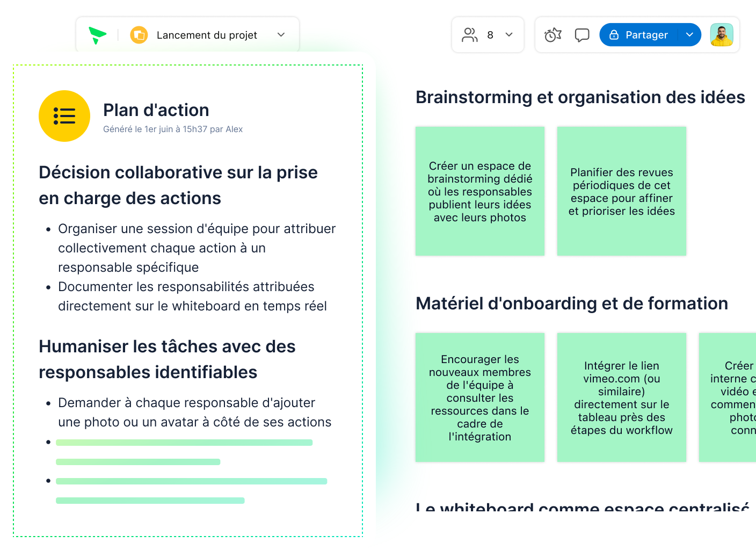Click 'Matériel d'onboarding et de formation' heading

point(572,303)
